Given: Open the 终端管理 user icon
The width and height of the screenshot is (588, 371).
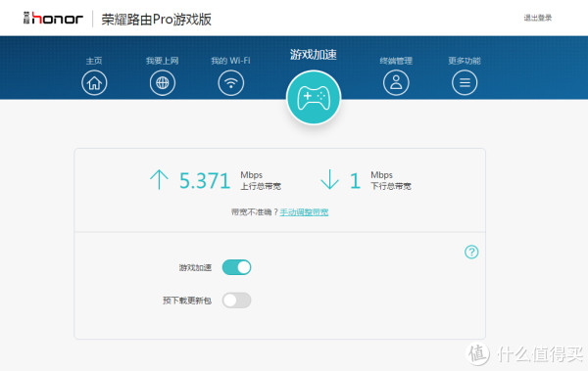Looking at the screenshot, I should [x=396, y=82].
